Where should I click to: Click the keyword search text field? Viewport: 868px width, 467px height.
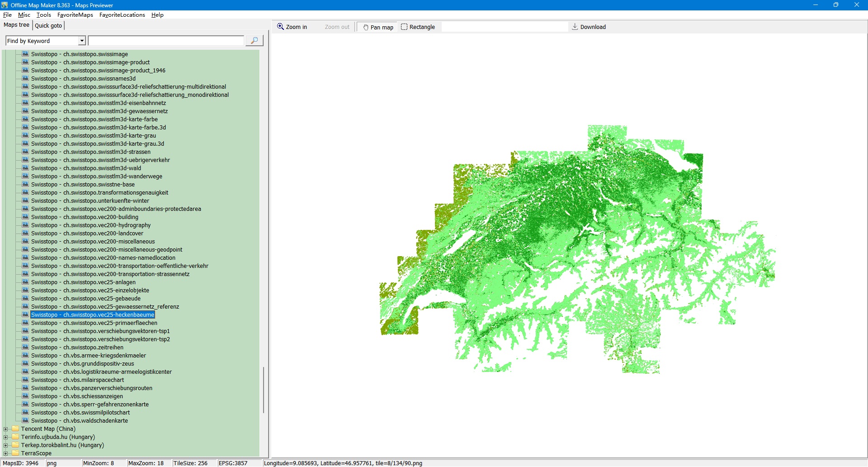tap(166, 41)
